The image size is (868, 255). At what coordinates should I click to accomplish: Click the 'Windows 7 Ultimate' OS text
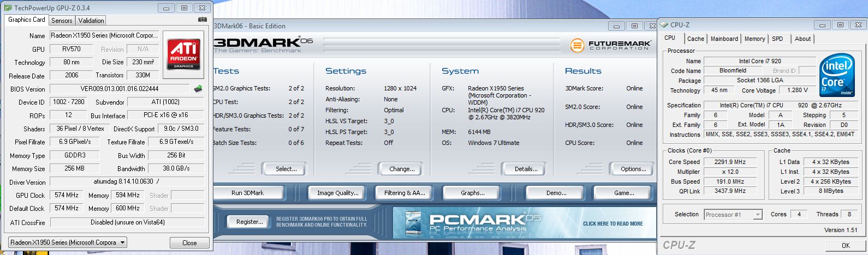(x=494, y=143)
